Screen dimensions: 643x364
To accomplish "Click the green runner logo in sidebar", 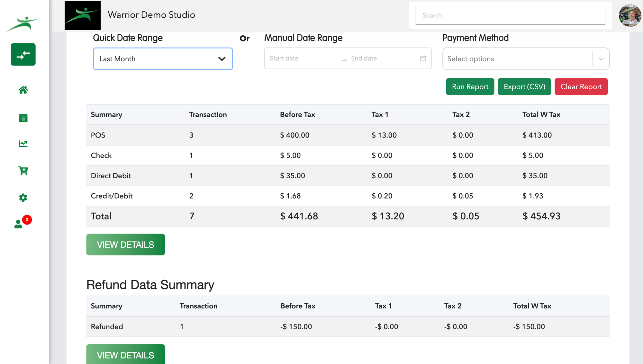I will (23, 24).
